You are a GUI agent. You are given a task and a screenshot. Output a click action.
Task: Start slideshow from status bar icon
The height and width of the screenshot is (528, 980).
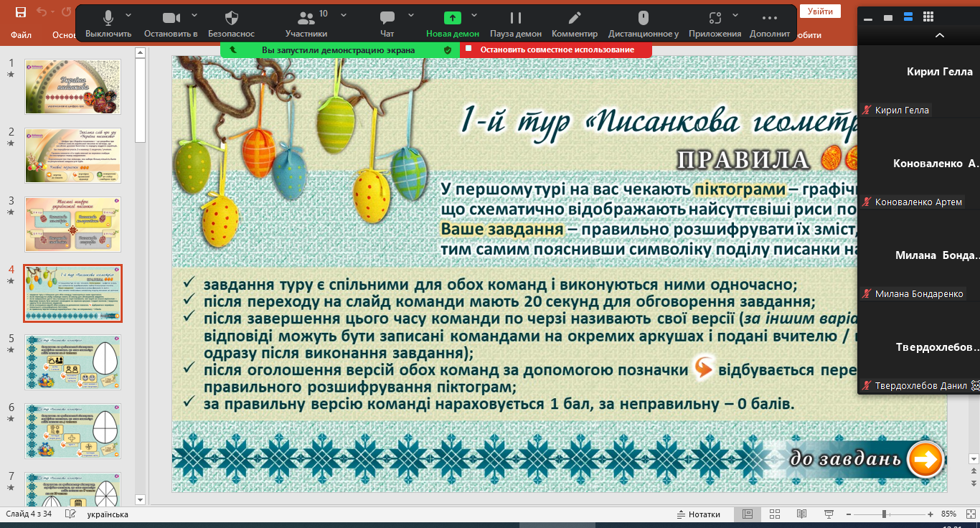pos(829,514)
